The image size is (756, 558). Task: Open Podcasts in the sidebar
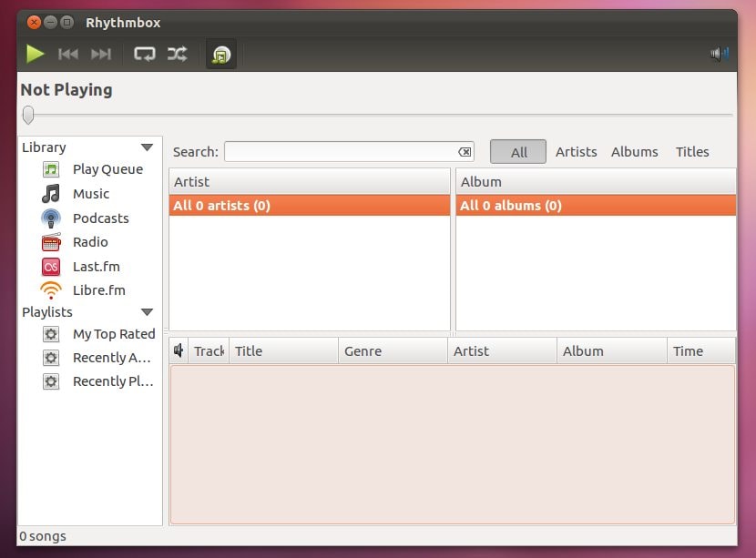point(101,218)
